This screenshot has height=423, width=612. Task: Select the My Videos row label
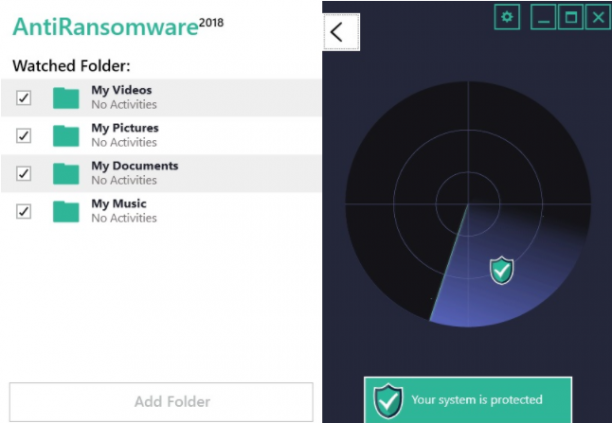coord(121,90)
